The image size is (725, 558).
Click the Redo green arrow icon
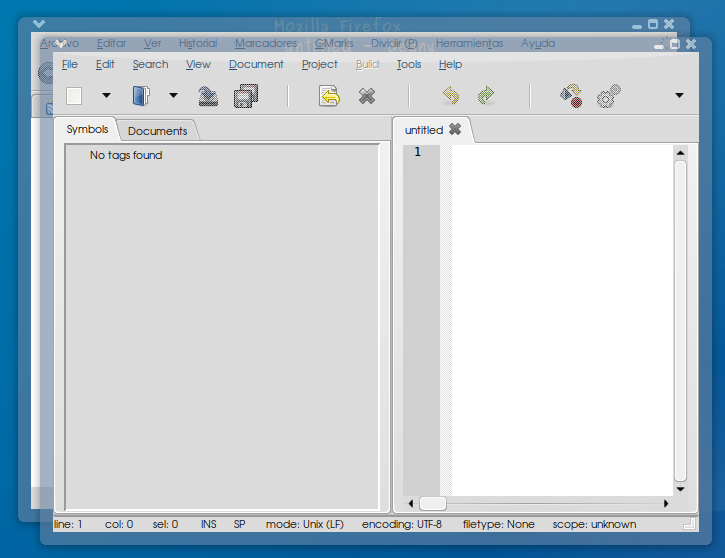[x=486, y=96]
